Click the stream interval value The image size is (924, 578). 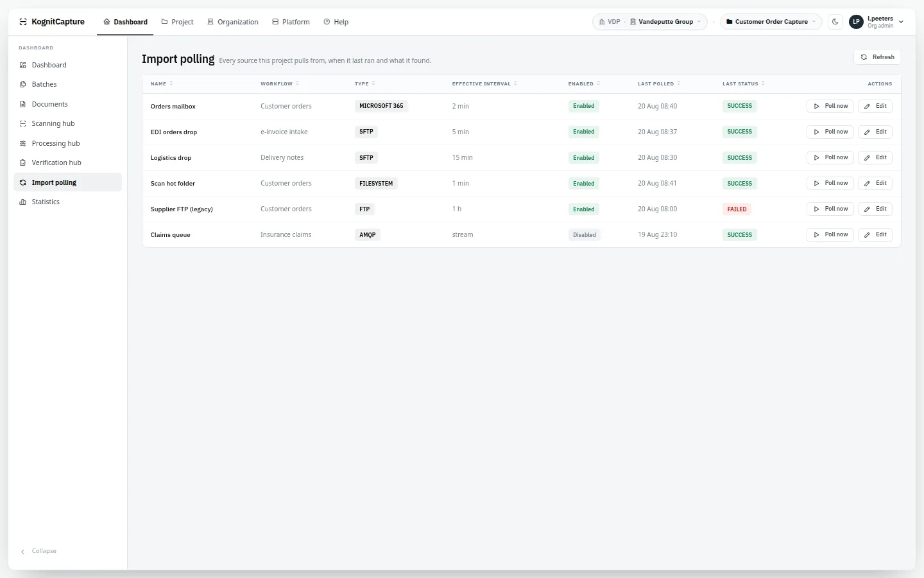(x=463, y=235)
